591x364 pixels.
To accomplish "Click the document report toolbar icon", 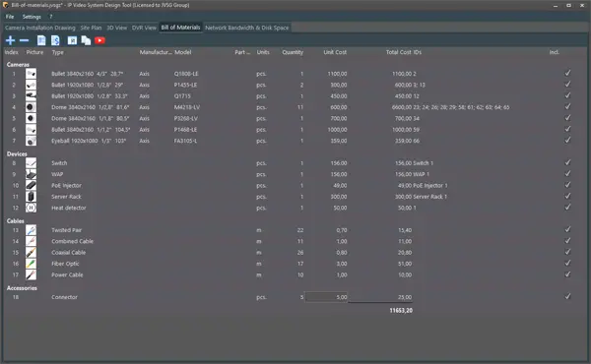I will pyautogui.click(x=41, y=40).
